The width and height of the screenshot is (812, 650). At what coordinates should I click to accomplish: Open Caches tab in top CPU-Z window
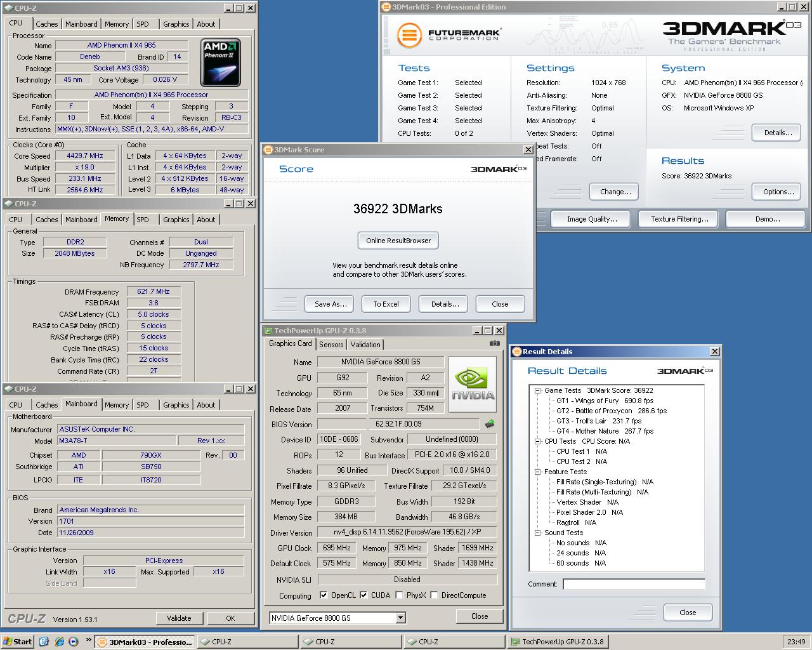[x=47, y=24]
